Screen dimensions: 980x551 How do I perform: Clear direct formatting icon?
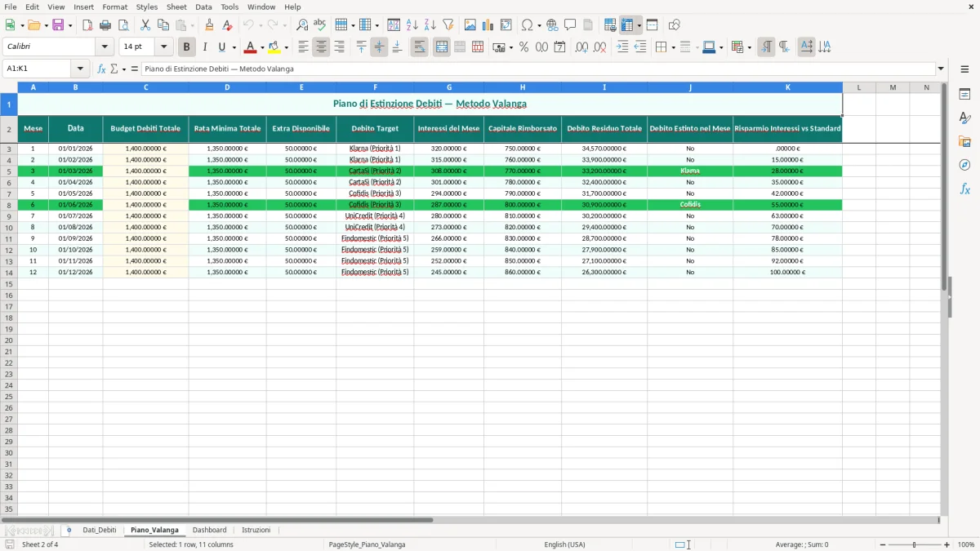(x=228, y=25)
